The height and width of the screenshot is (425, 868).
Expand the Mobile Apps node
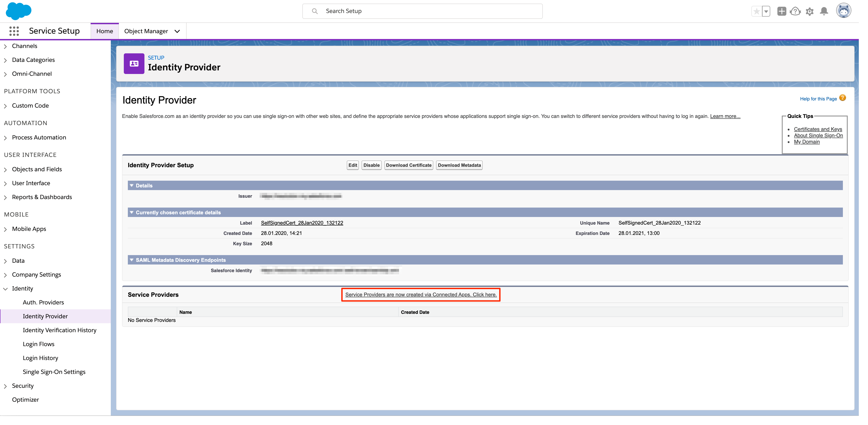pyautogui.click(x=5, y=229)
